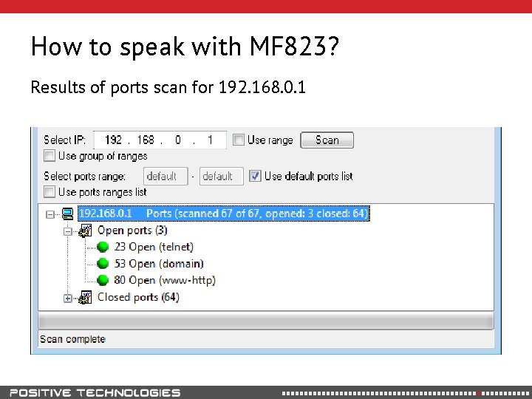The image size is (532, 399).
Task: Click the Open ports group icon
Action: (85, 231)
